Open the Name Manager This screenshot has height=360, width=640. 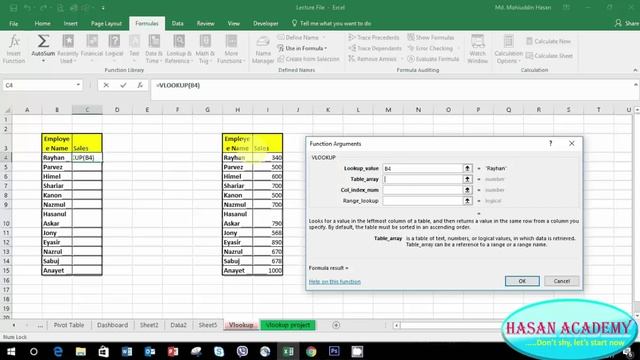263,49
